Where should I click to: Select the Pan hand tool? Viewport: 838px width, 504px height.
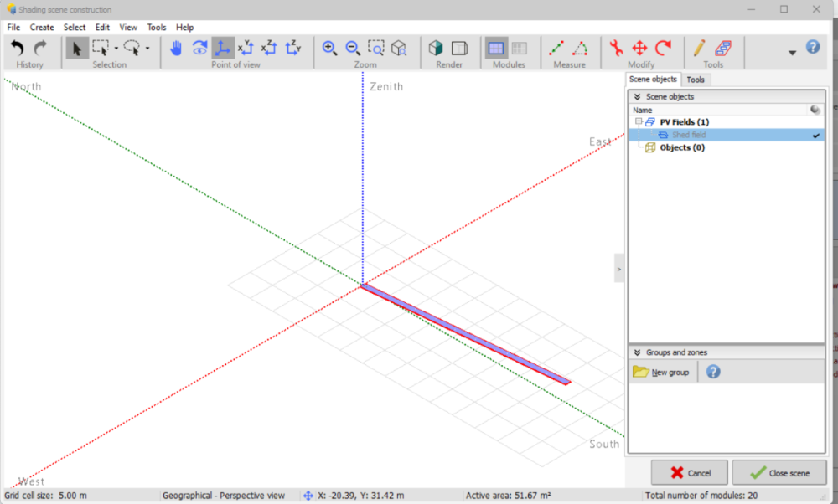click(x=176, y=49)
